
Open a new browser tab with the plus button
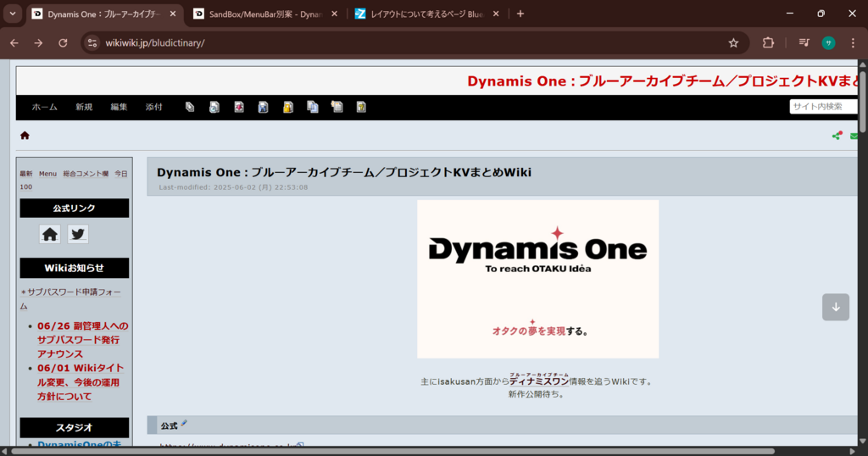[520, 14]
